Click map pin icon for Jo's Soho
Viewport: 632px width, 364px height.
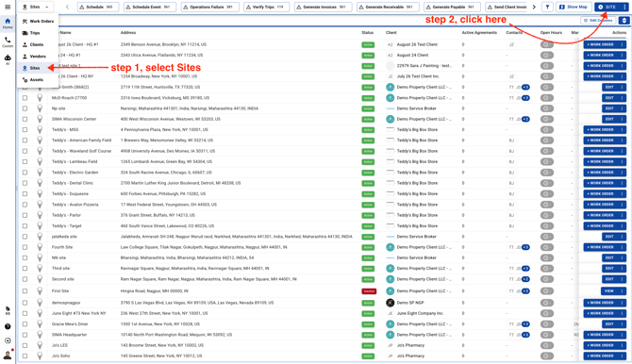tap(40, 356)
